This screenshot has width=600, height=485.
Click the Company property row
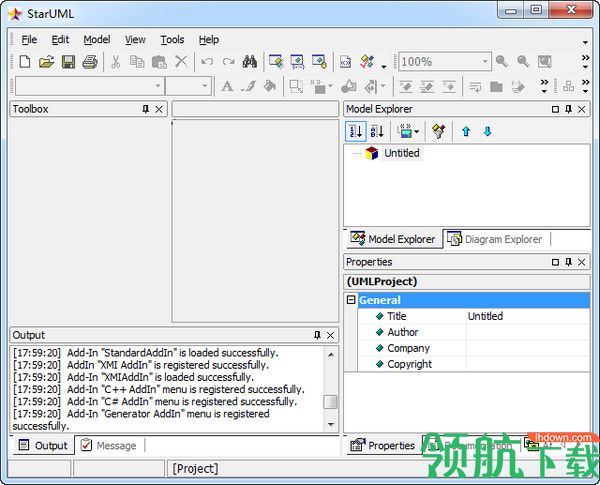pos(474,348)
